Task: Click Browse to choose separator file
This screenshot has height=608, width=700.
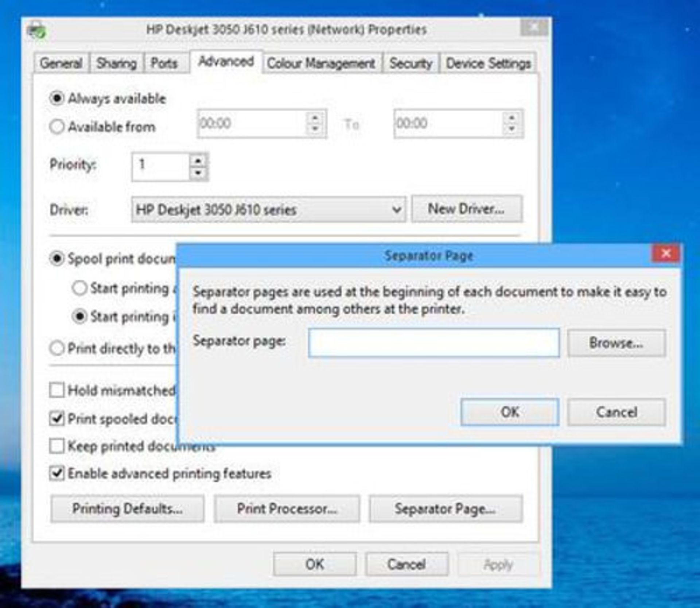Action: (x=616, y=343)
